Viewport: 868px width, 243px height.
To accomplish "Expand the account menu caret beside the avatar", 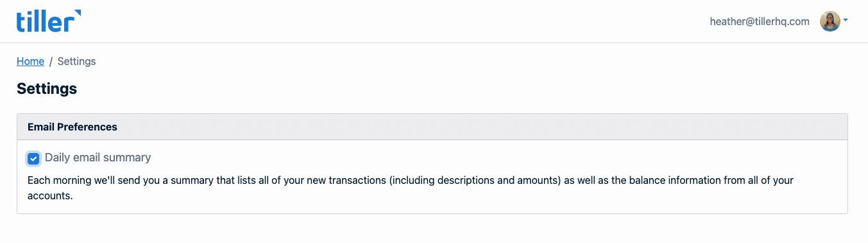I will click(x=846, y=21).
